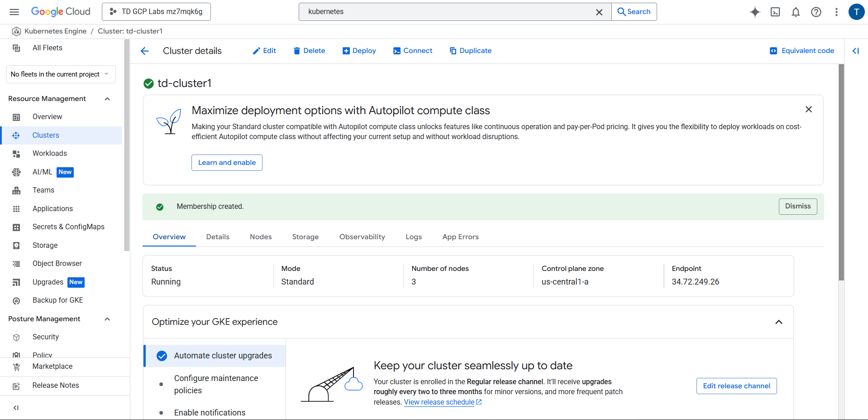The height and width of the screenshot is (420, 868).
Task: Select Enable notifications step
Action: coord(210,412)
